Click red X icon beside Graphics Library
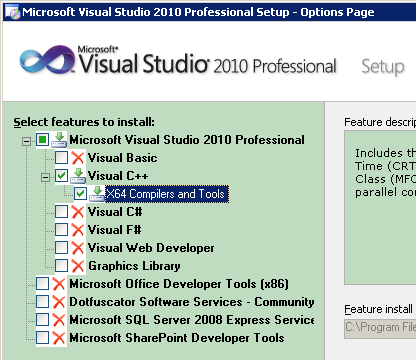Screen dimensions: 416x360 [x=78, y=266]
